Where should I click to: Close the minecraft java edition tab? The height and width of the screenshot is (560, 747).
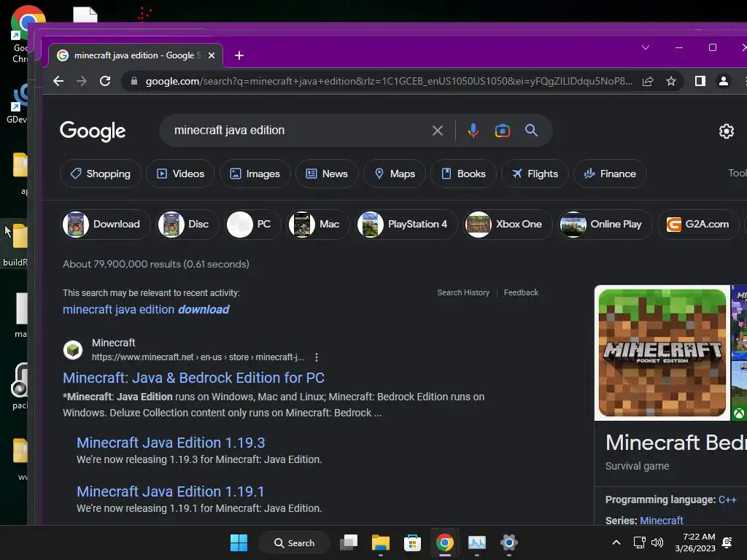(212, 55)
